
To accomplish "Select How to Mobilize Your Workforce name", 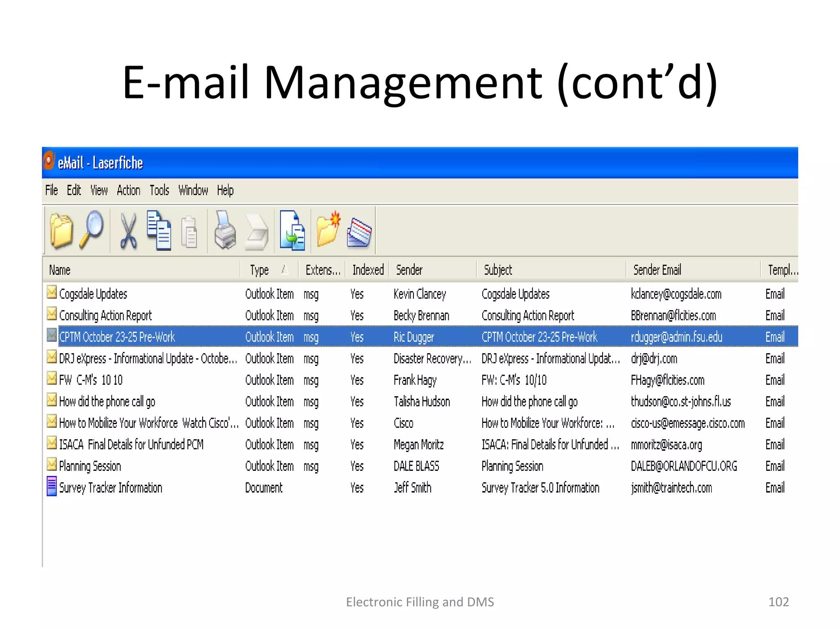I will 149,423.
